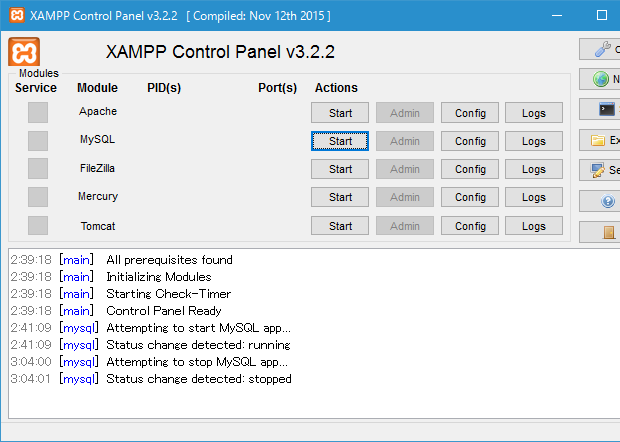Open the MySQL Config menu
620x442 pixels.
pyautogui.click(x=470, y=141)
